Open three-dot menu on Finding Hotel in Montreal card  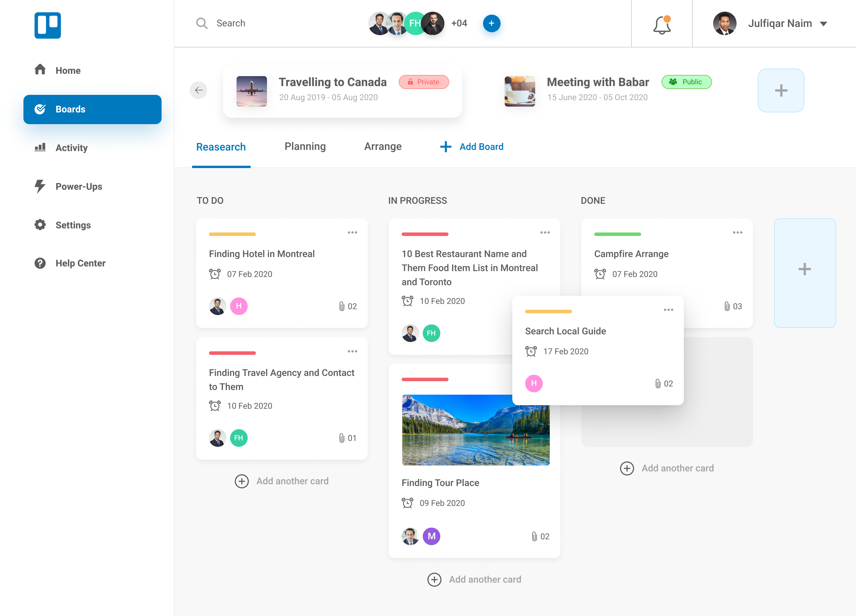352,232
